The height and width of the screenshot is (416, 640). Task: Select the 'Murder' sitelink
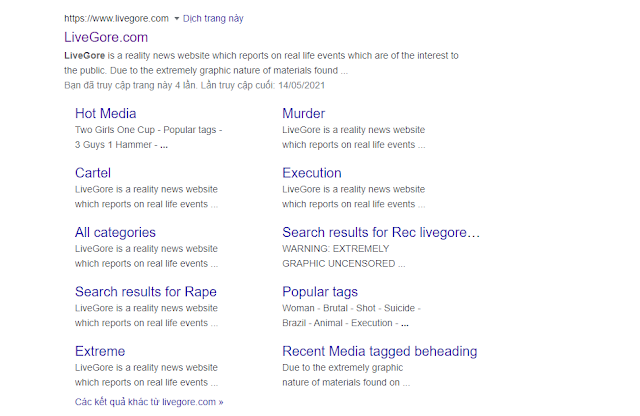coord(303,113)
